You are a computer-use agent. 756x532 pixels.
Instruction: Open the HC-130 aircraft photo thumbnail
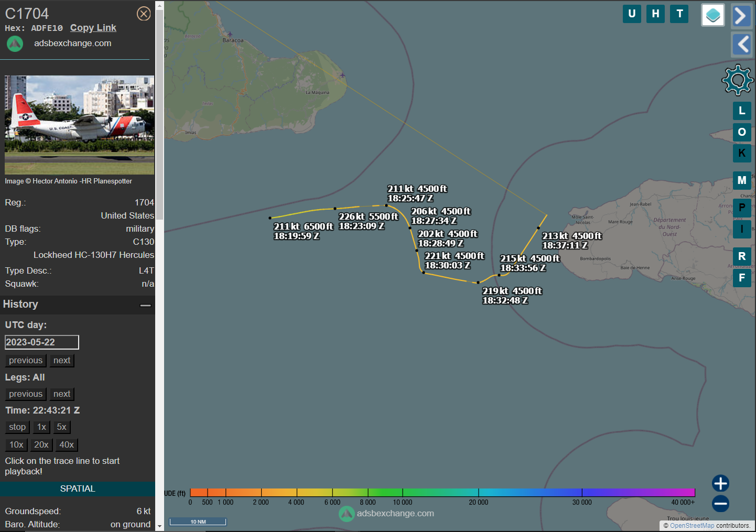click(80, 125)
